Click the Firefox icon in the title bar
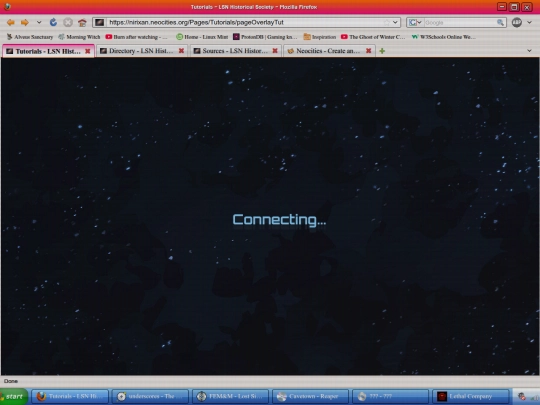Viewport: 540px width, 405px height. click(x=6, y=7)
